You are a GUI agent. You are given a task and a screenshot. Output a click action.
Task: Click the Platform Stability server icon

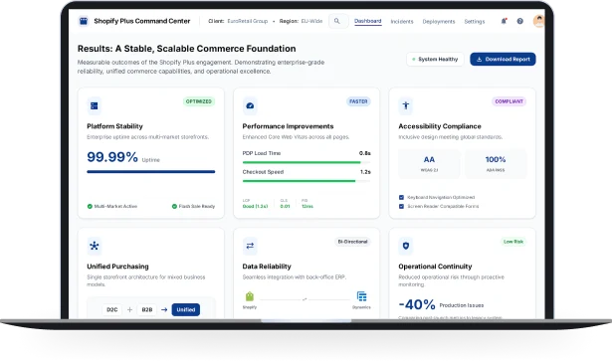pos(95,105)
